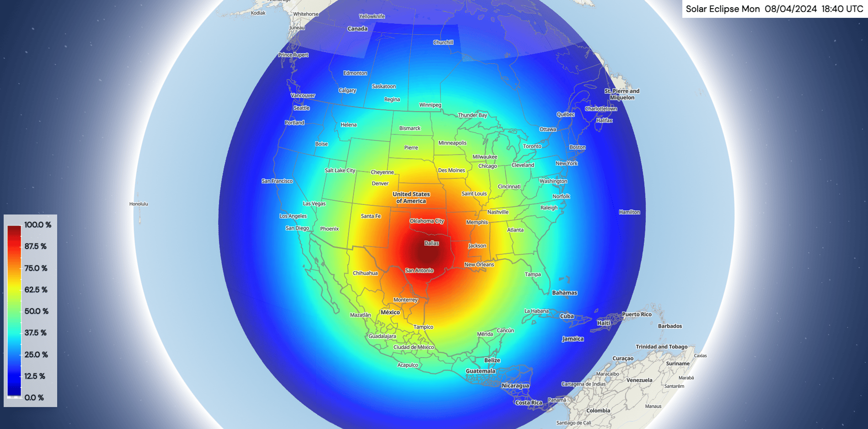Click the Regina city label

(x=392, y=99)
